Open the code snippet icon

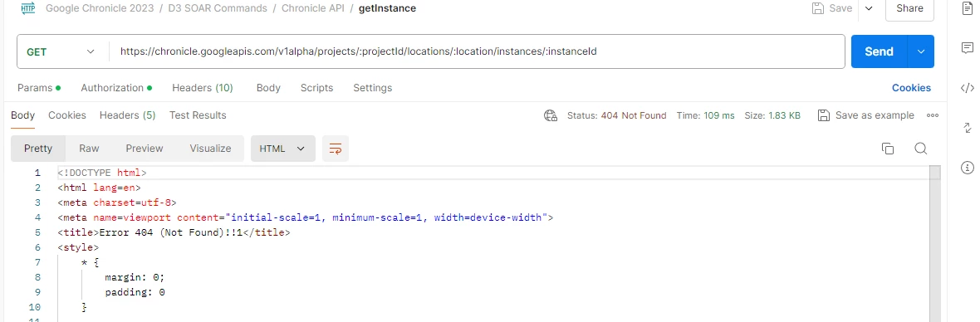click(967, 88)
